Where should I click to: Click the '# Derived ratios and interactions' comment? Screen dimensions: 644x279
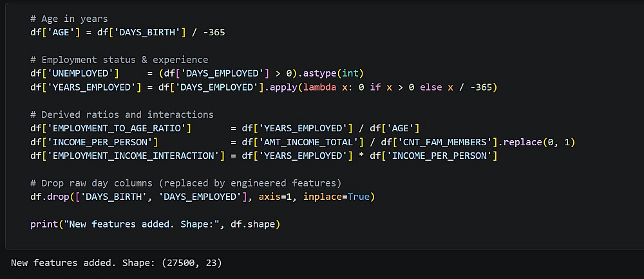pyautogui.click(x=122, y=114)
